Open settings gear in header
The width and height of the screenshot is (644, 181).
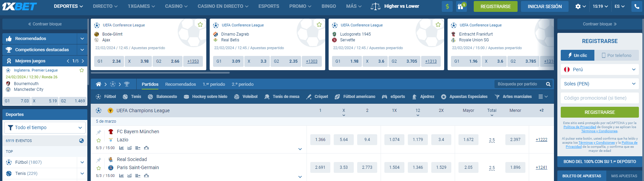click(578, 6)
